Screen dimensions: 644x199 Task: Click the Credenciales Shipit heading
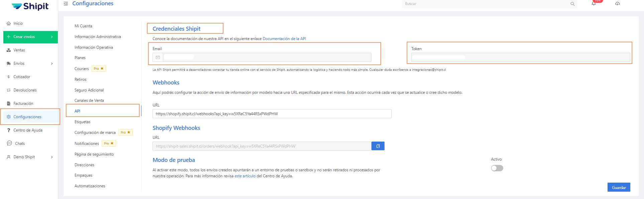[x=177, y=29]
